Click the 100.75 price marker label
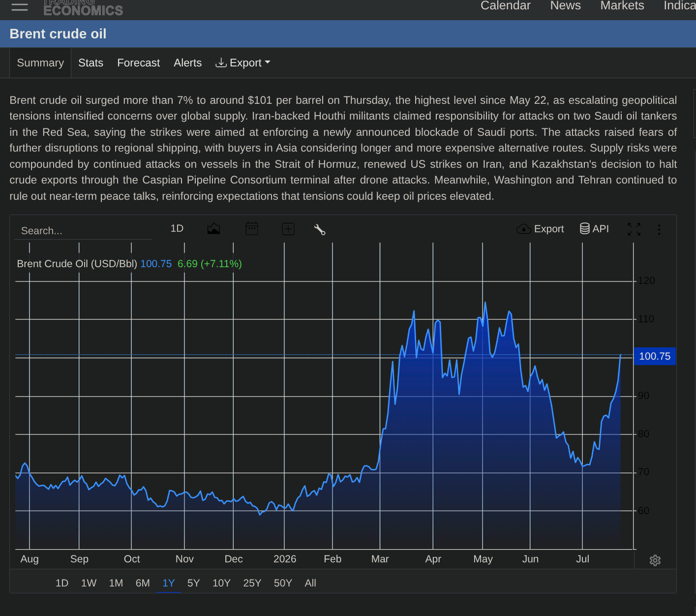Screen dimensions: 696x616 655,356
